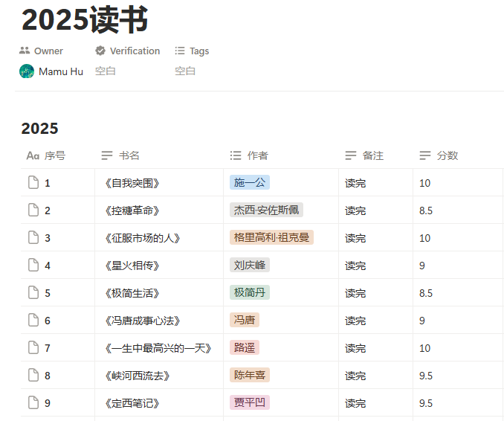This screenshot has width=504, height=421.
Task: Click the Tags list icon
Action: pos(180,51)
